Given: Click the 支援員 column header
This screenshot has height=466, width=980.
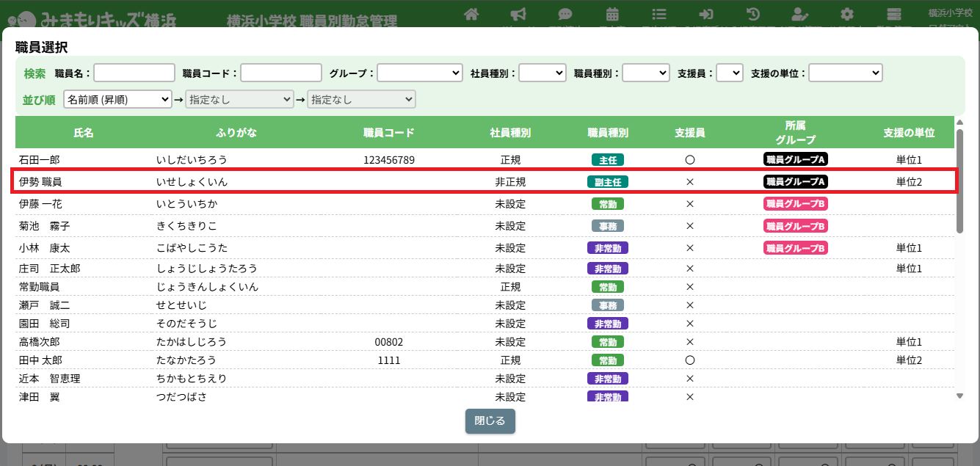Looking at the screenshot, I should point(690,133).
